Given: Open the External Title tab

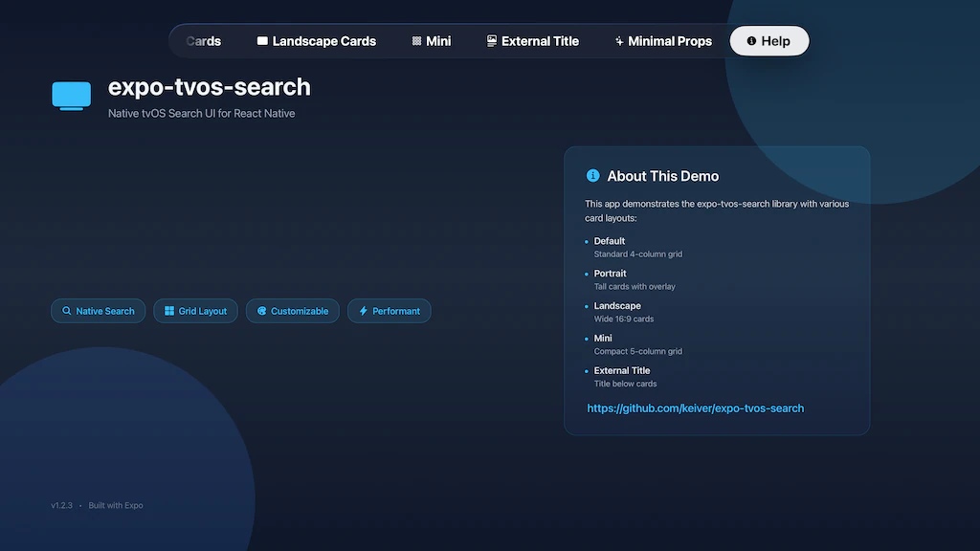Looking at the screenshot, I should coord(532,40).
